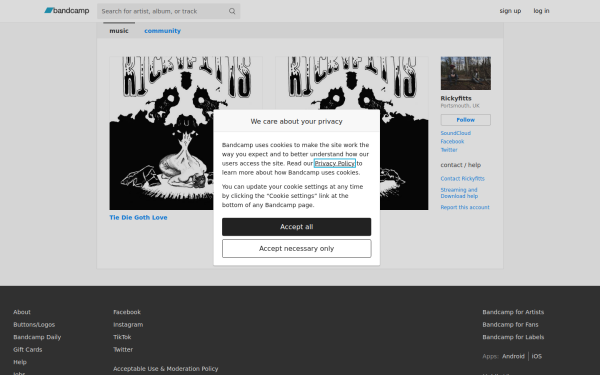Open the Rickyfitts Twitter sidebar link

click(449, 150)
